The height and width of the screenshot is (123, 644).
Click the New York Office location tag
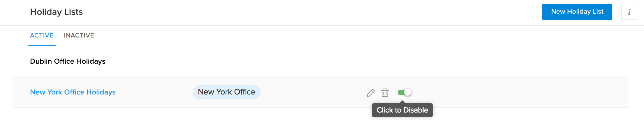click(x=226, y=92)
